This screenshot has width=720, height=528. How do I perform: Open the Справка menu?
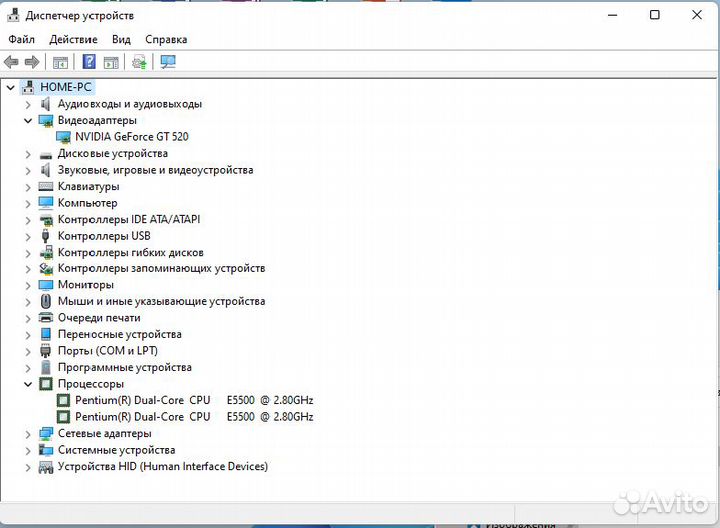click(166, 39)
